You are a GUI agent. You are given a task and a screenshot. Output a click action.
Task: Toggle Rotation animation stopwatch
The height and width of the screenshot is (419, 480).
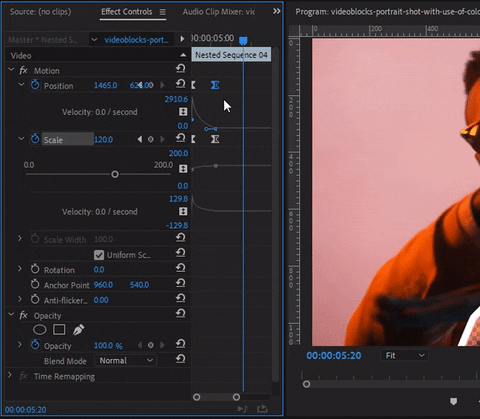click(x=35, y=269)
